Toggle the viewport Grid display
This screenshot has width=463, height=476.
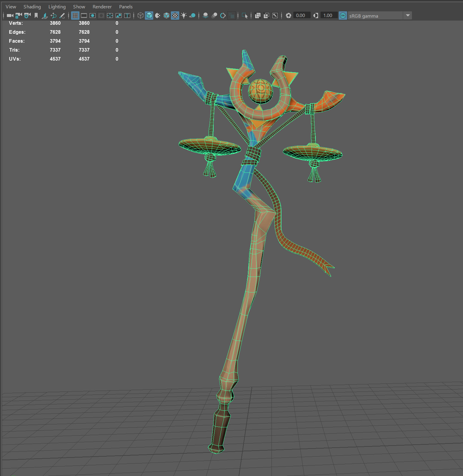click(x=75, y=16)
